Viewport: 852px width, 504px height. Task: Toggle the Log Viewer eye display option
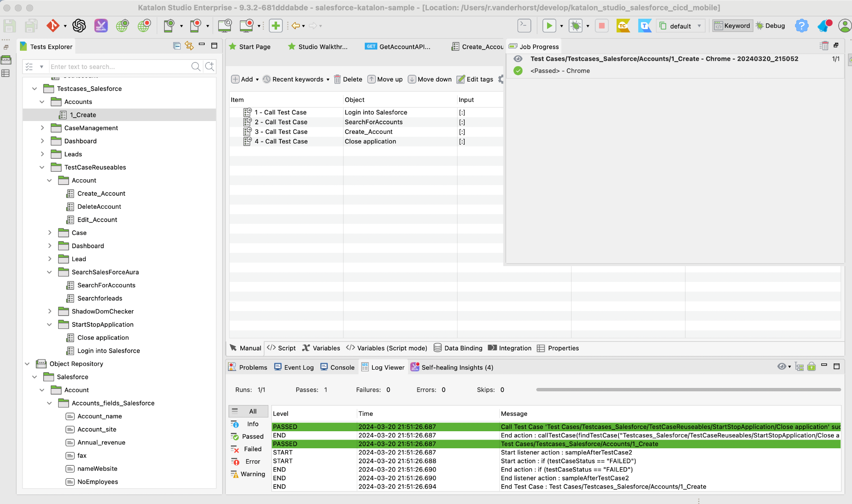[x=782, y=366]
